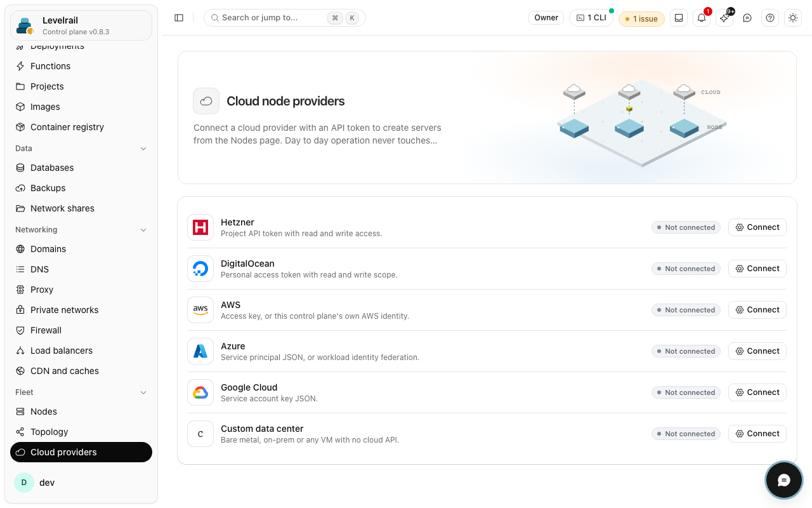Collapse the Networking section
This screenshot has height=508, width=812.
pyautogui.click(x=81, y=230)
